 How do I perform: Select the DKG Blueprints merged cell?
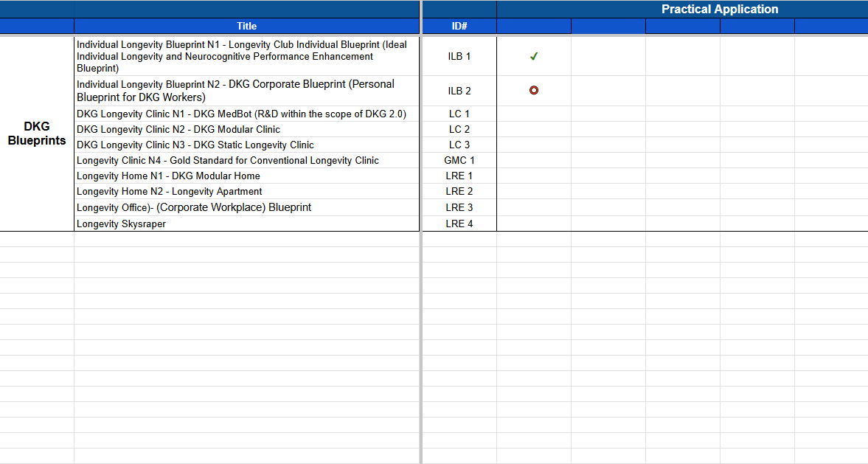[37, 134]
